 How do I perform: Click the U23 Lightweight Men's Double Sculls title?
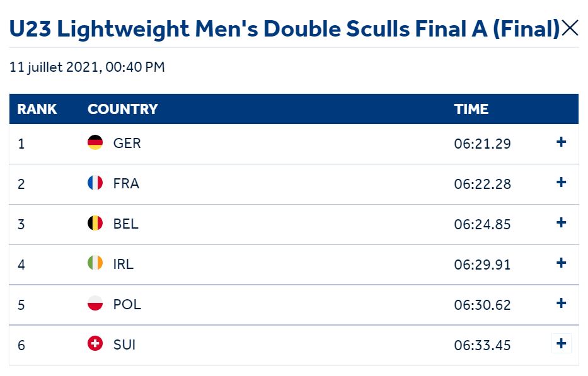pyautogui.click(x=284, y=29)
